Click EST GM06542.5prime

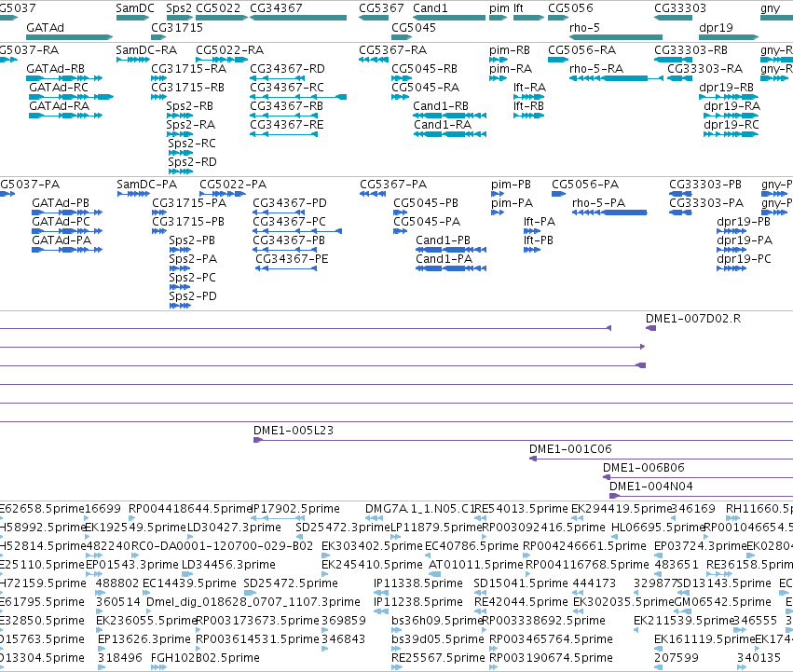coord(683,611)
